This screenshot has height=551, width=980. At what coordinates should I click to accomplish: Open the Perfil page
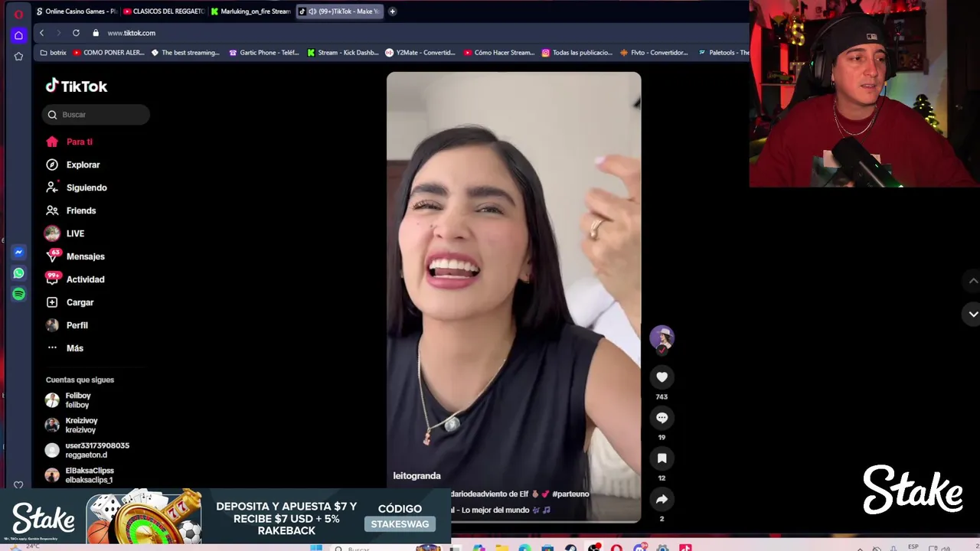tap(67, 325)
